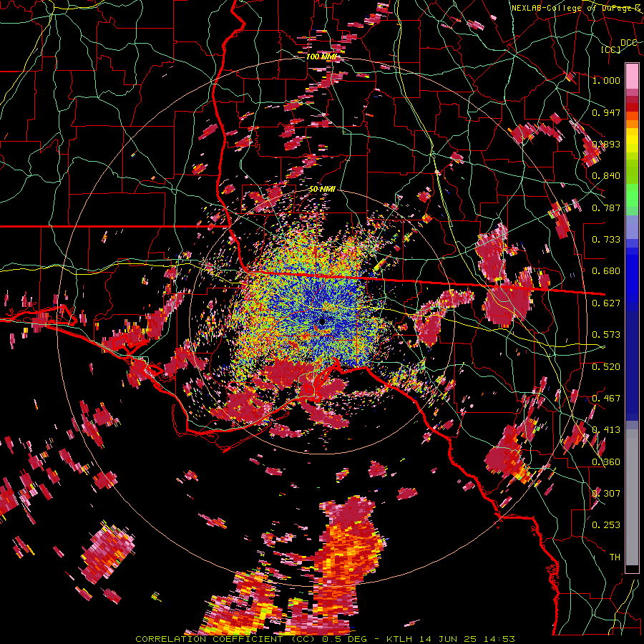Viewport: 644px width, 644px height.
Task: Select the 0.733 value on the color scale
Action: 606,240
